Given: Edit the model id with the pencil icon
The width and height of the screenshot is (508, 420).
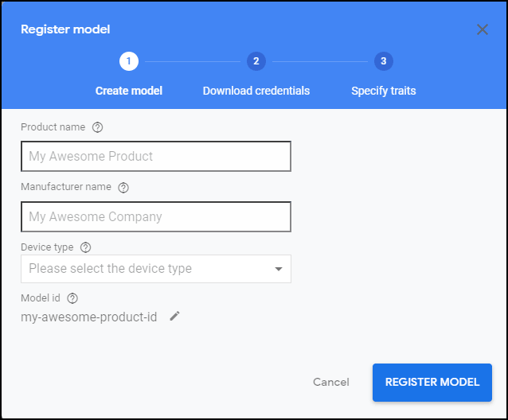Looking at the screenshot, I should 174,316.
